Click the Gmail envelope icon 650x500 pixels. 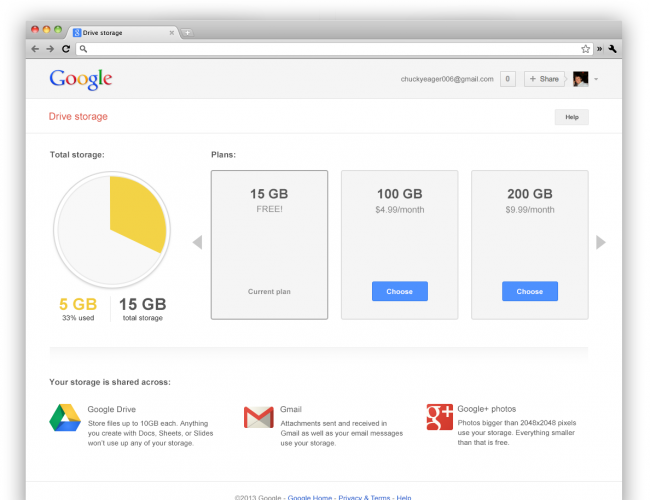point(259,417)
